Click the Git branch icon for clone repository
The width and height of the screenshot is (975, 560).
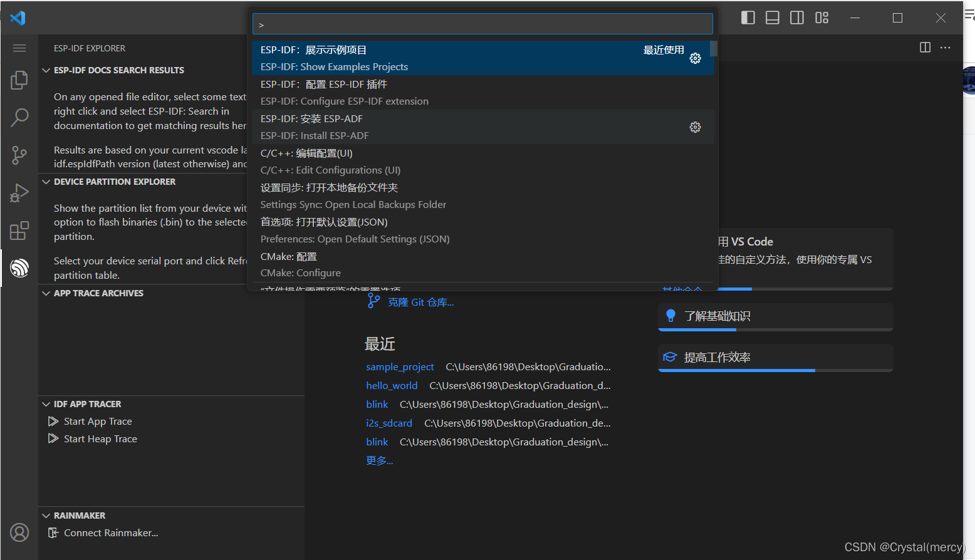click(373, 301)
